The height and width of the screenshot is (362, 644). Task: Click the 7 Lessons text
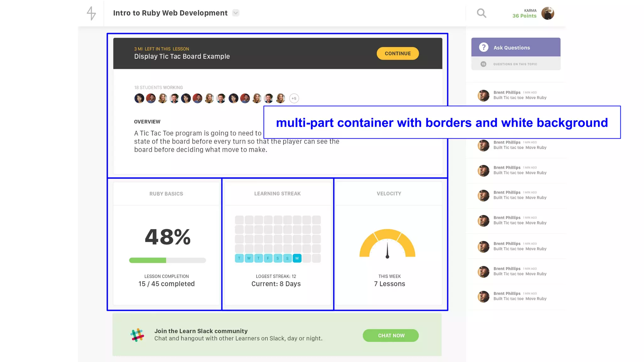(389, 284)
